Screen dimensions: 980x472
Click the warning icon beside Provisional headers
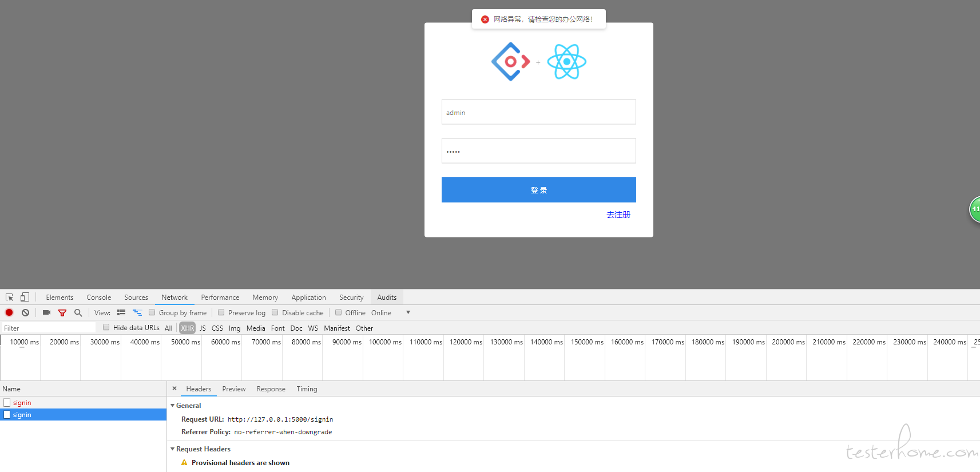click(x=184, y=462)
